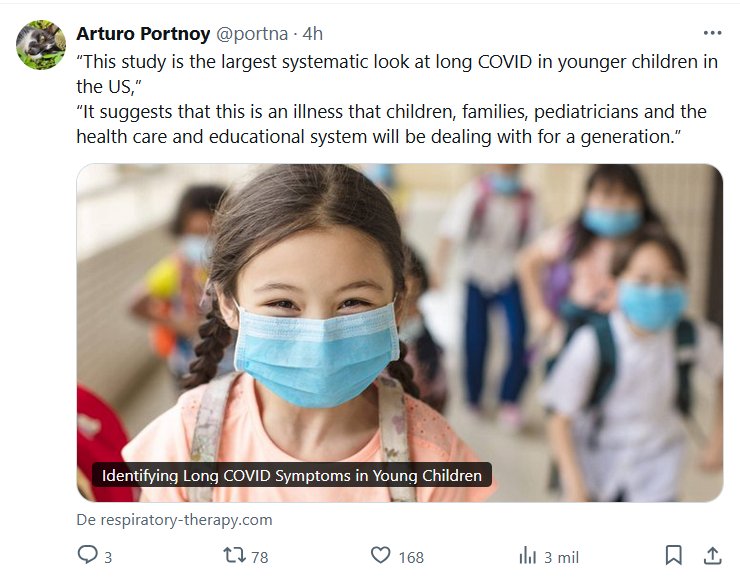Click the views bar chart icon

coord(528,555)
